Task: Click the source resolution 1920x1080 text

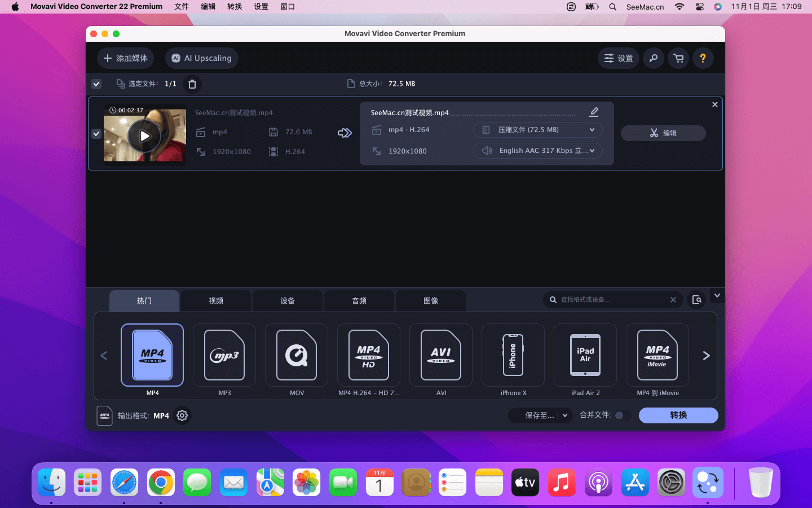Action: point(232,152)
